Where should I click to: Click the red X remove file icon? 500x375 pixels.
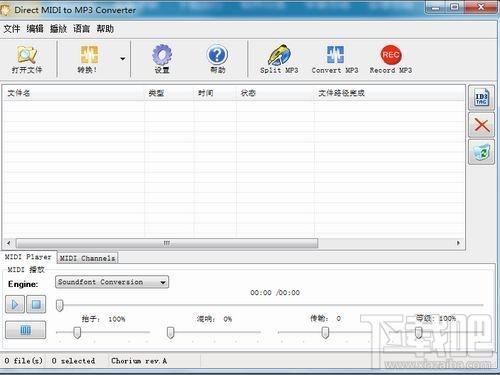click(481, 125)
